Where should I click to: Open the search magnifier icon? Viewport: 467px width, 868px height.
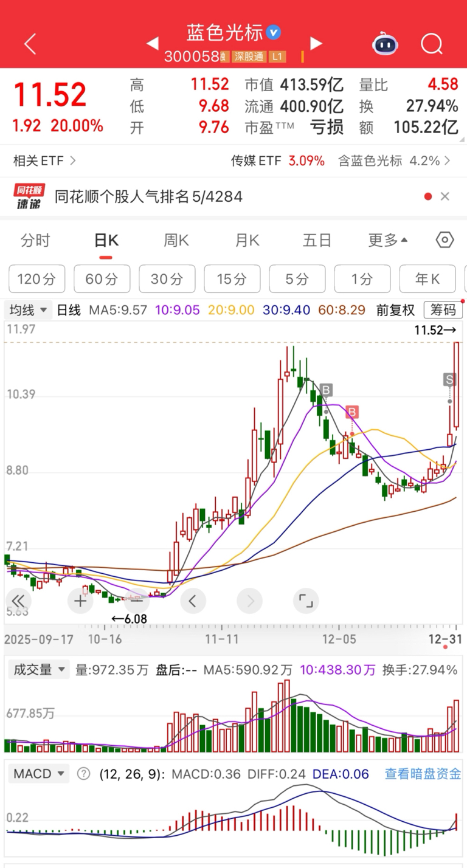click(x=432, y=44)
